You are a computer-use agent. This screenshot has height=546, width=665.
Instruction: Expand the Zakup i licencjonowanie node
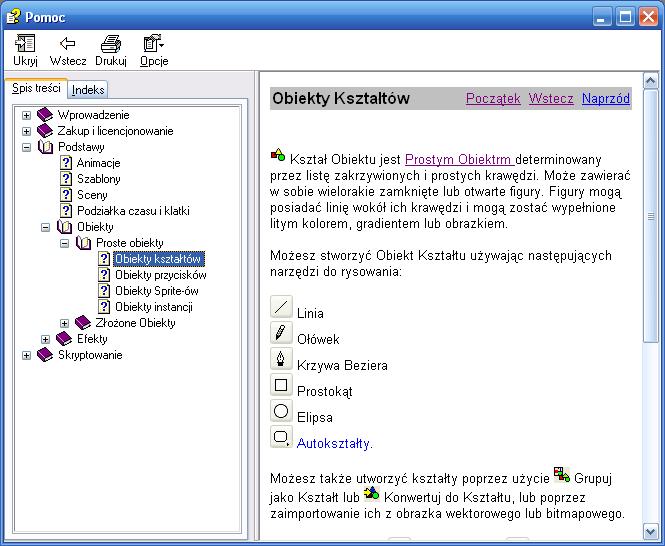[26, 131]
